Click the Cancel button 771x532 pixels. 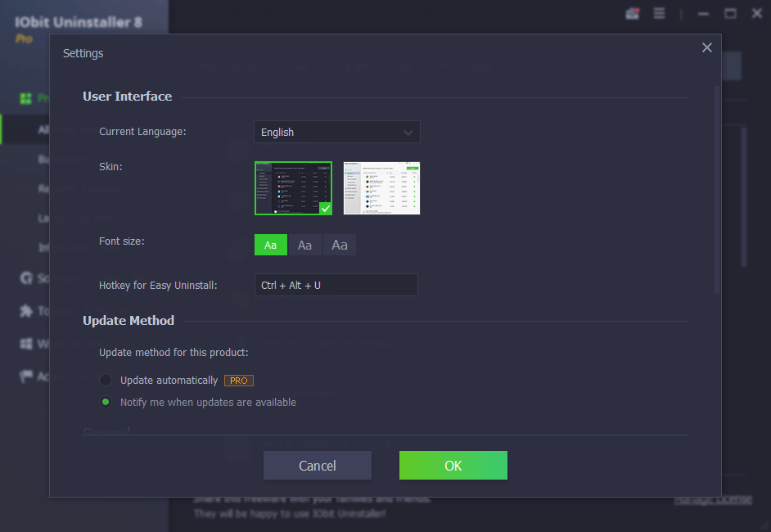(317, 465)
